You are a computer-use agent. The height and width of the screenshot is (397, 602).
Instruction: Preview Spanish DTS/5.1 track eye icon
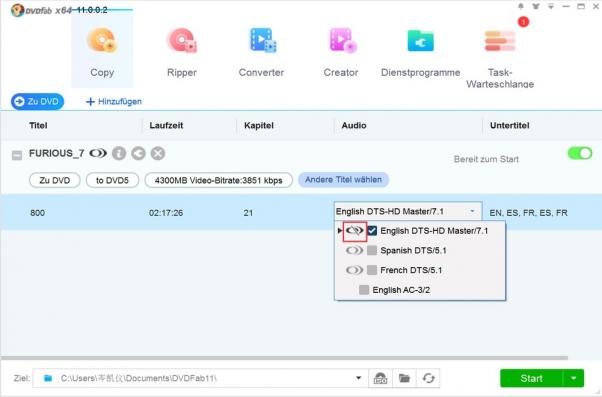click(354, 250)
